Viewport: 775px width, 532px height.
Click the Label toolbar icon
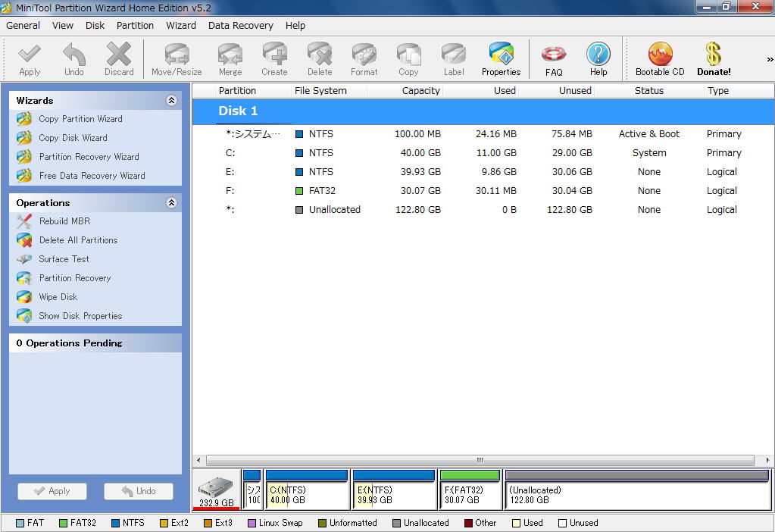454,59
